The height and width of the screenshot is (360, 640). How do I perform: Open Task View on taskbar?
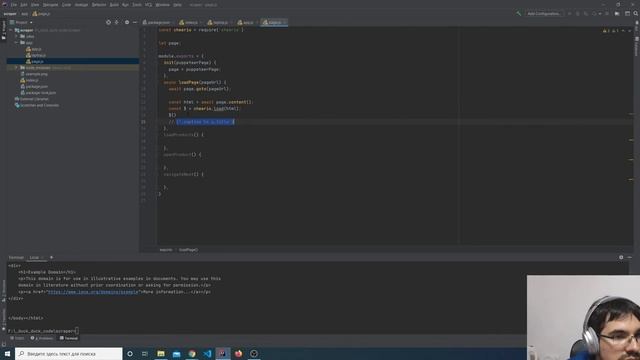[145, 354]
